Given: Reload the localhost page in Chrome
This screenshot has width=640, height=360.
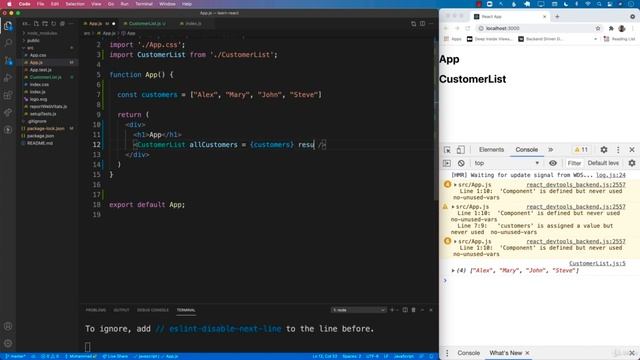Looking at the screenshot, I should [468, 28].
